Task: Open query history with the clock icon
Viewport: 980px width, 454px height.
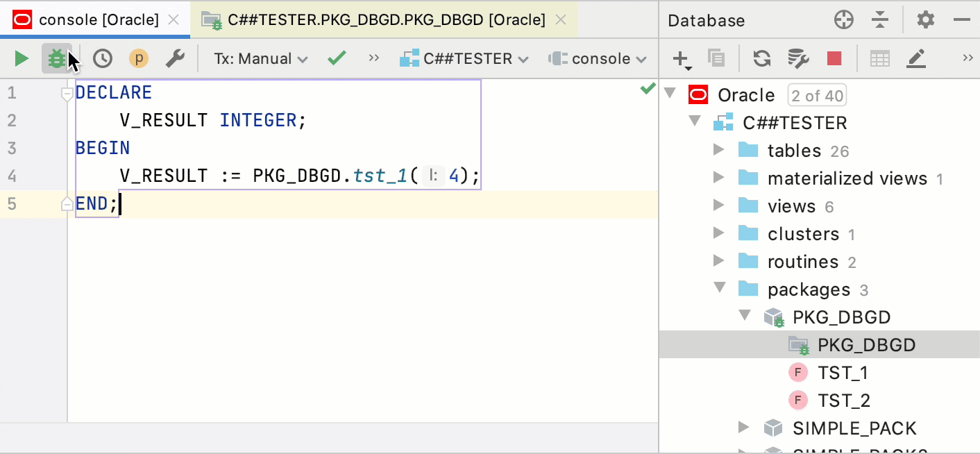Action: click(x=103, y=58)
